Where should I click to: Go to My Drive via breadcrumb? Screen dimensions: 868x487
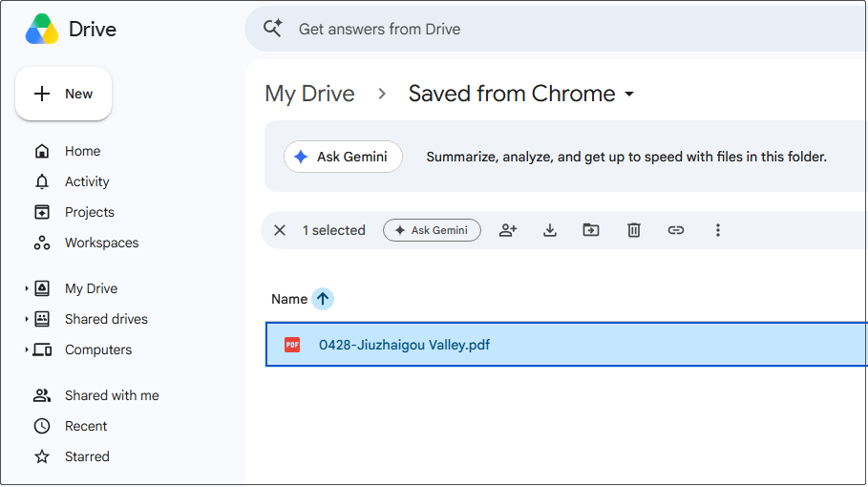(x=309, y=94)
